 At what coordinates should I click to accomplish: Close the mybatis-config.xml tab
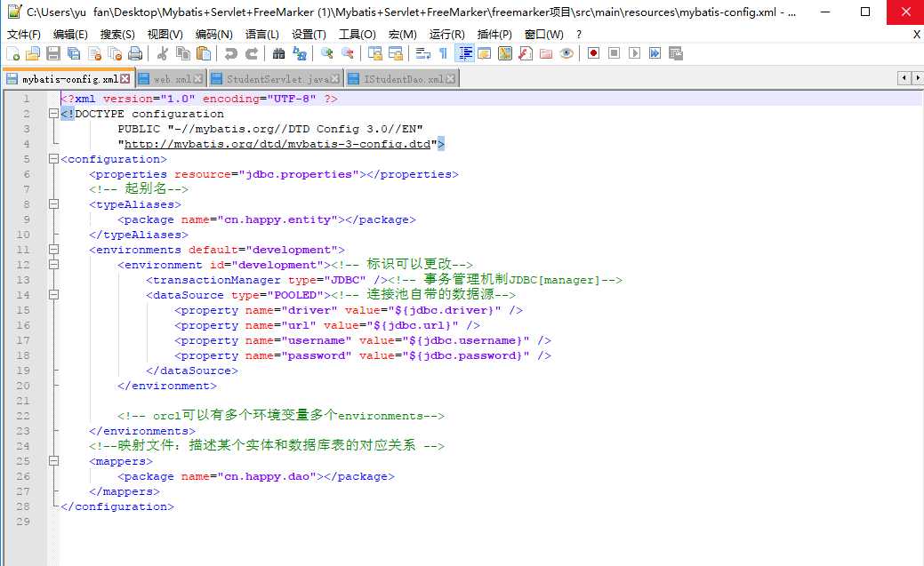125,79
